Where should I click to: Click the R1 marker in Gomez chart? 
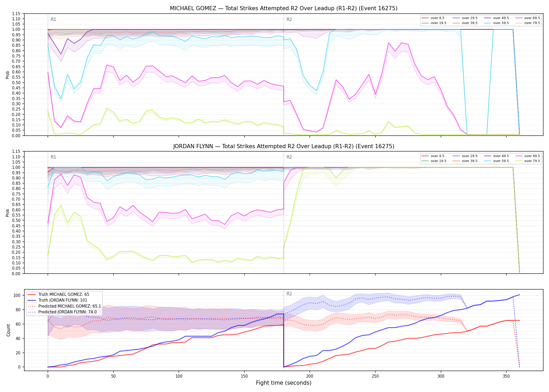(53, 19)
